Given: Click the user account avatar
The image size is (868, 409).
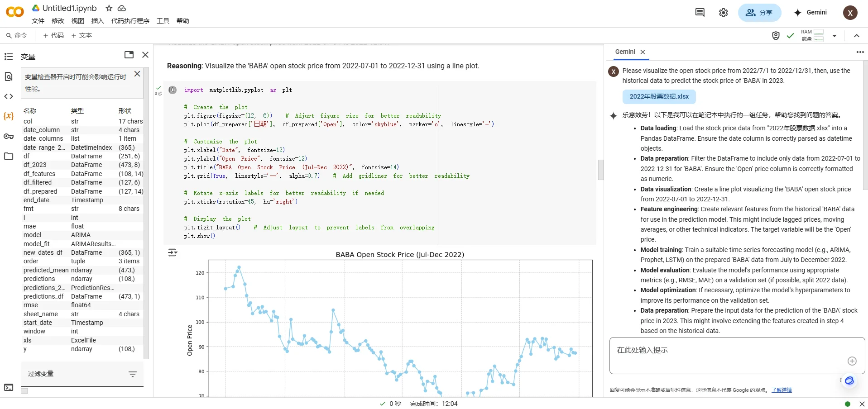Looking at the screenshot, I should tap(850, 13).
